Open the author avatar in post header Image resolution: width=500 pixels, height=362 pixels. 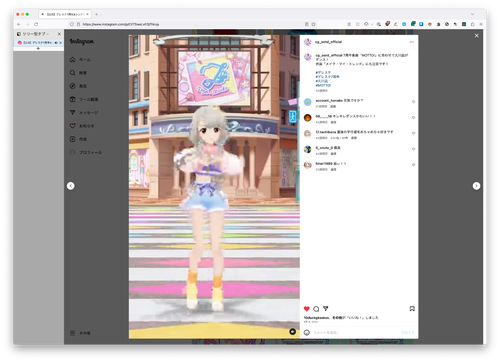[308, 42]
